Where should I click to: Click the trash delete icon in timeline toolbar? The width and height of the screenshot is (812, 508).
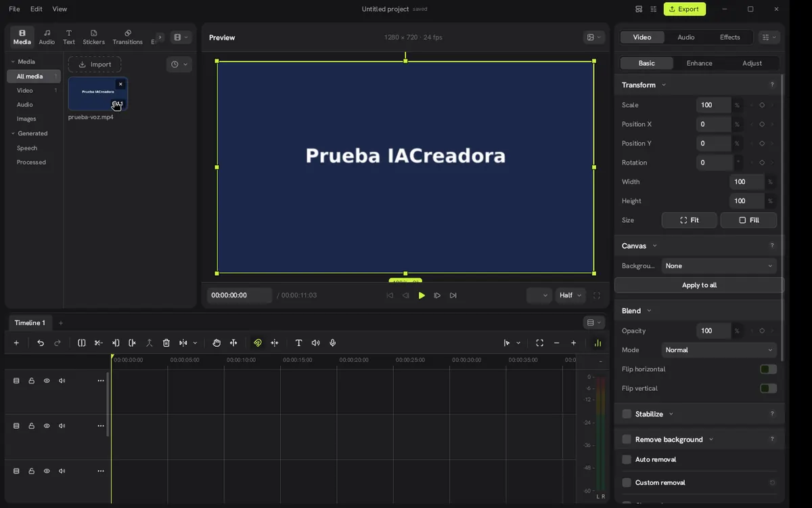(166, 343)
